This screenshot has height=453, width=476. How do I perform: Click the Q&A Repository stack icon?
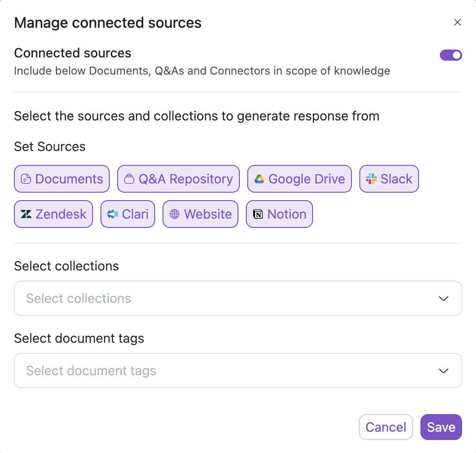pyautogui.click(x=129, y=179)
